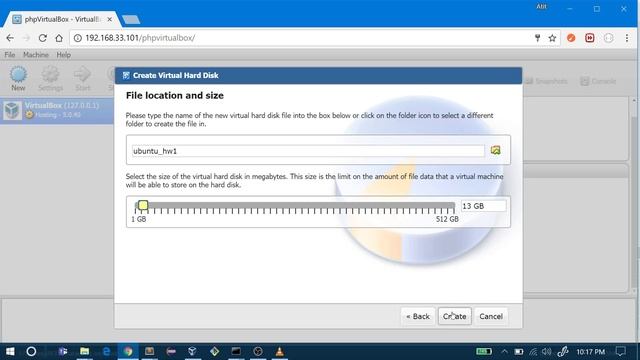Open the File menu in phpVirtualBox
640x360 pixels.
pos(10,55)
